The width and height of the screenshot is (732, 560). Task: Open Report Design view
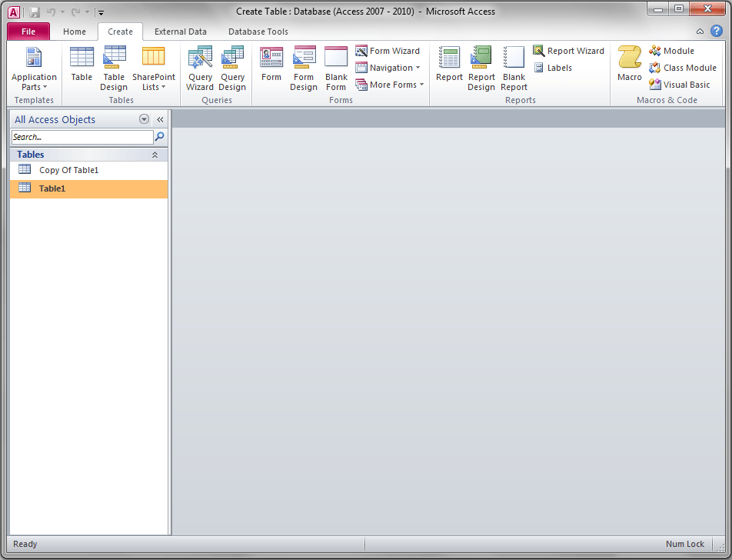(x=481, y=68)
